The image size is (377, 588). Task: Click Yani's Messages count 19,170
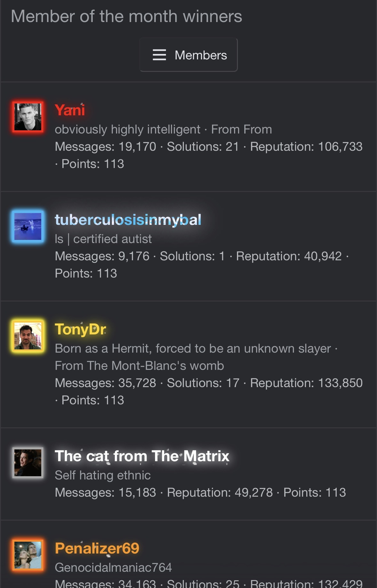[137, 147]
